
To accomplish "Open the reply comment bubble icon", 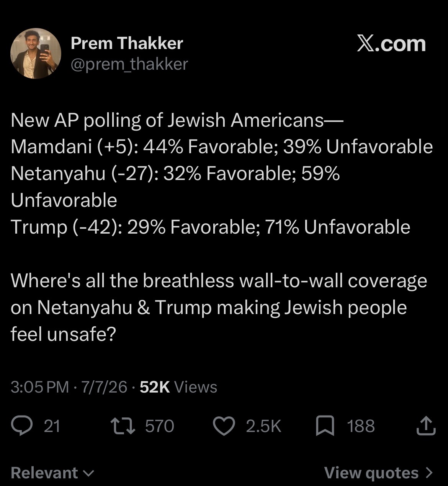I will (x=21, y=426).
